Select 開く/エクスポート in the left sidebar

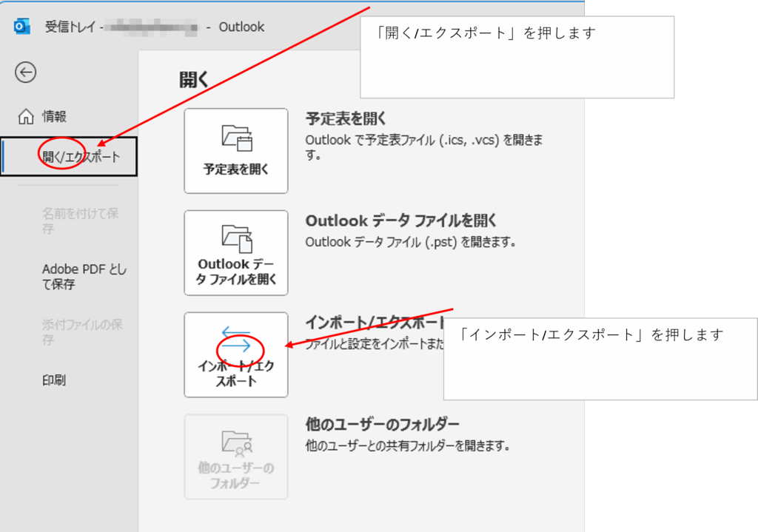pyautogui.click(x=80, y=157)
